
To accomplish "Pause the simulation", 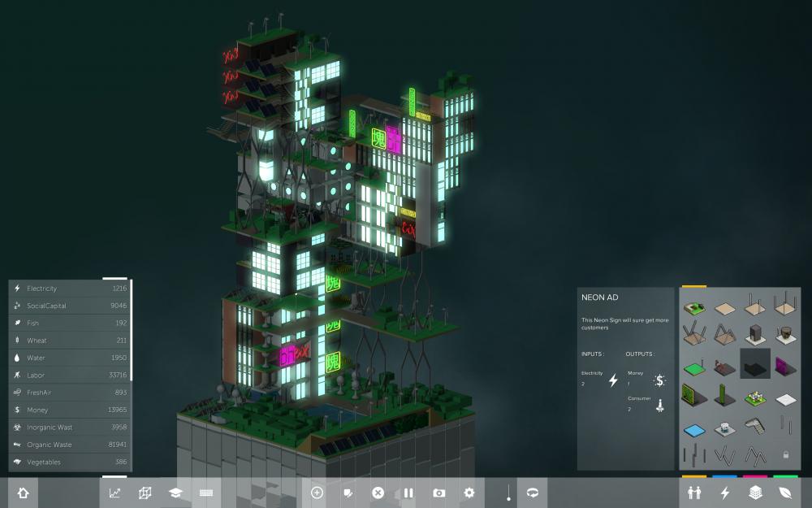I will pyautogui.click(x=408, y=493).
